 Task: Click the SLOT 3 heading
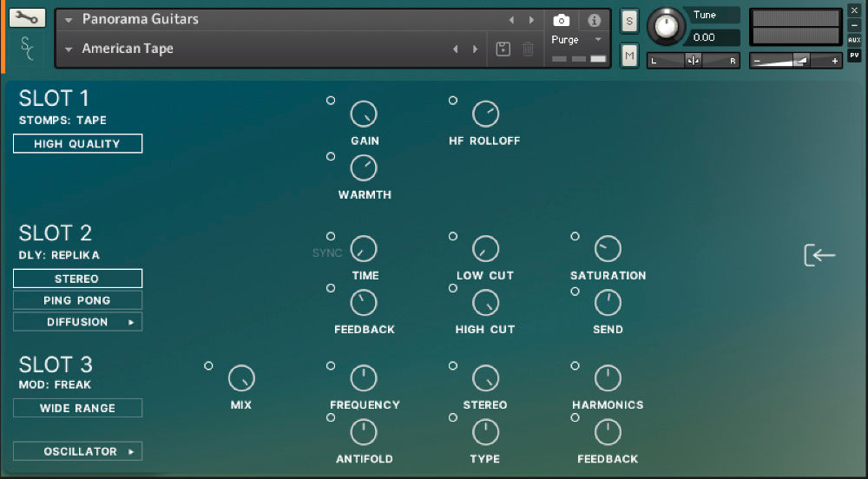pos(56,365)
